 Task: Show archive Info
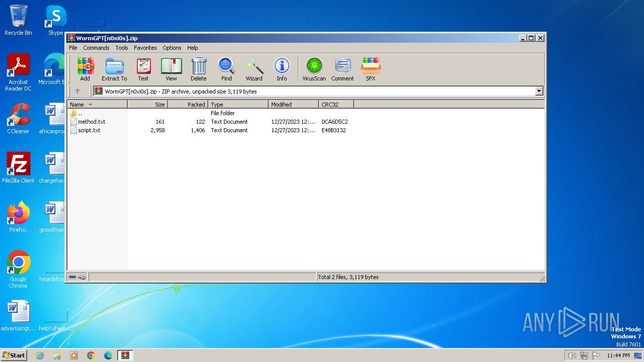coord(282,69)
